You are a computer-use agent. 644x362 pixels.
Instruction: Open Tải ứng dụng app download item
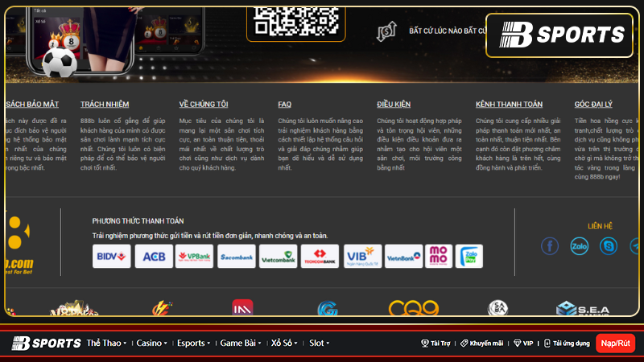(x=567, y=343)
